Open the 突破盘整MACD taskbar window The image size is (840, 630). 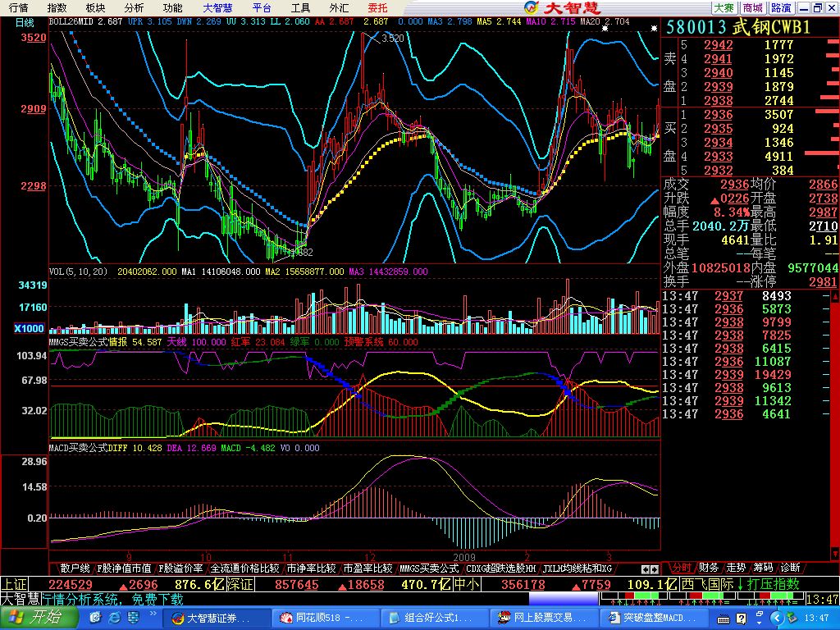(x=655, y=619)
